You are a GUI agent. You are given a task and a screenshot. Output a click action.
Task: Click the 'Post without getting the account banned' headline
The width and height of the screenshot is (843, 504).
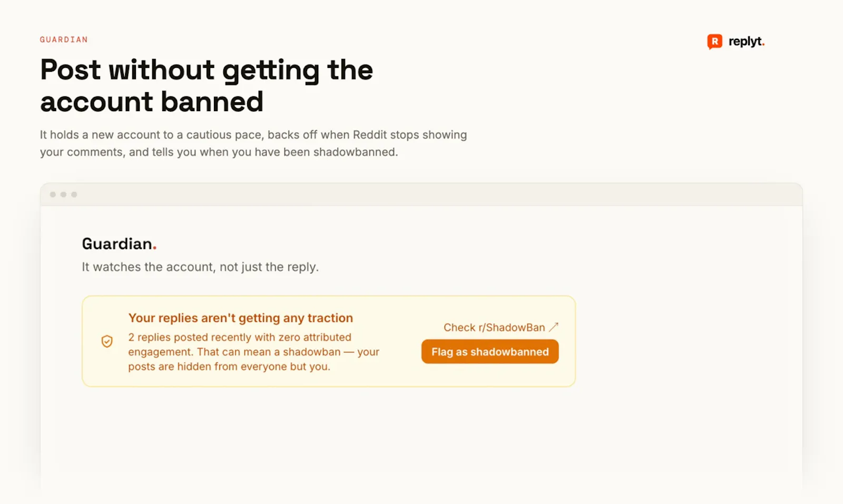[207, 86]
